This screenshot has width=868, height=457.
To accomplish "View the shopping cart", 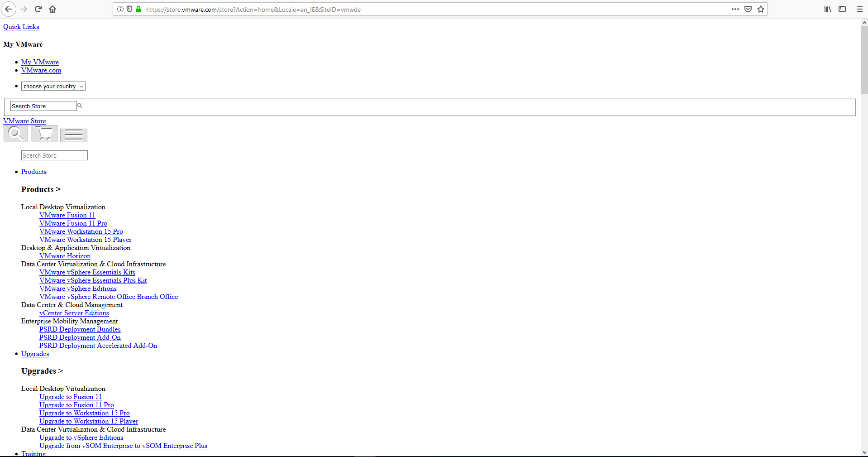I will (43, 133).
